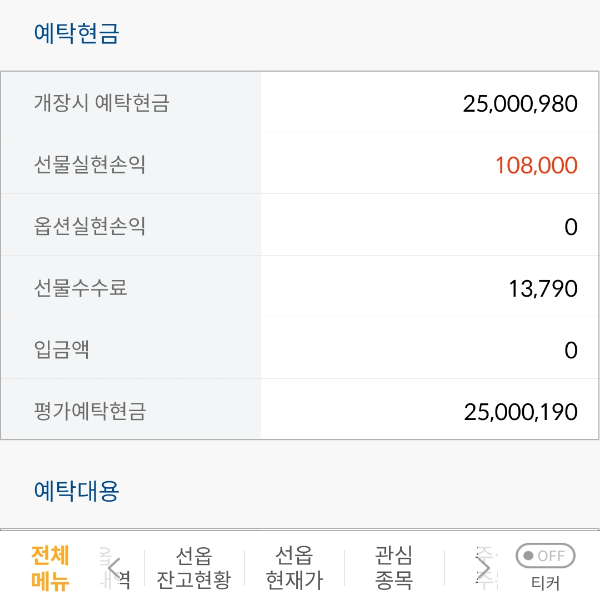Tap the 25,000,190 evaluated deposit value
The height and width of the screenshot is (600, 600).
(x=520, y=411)
